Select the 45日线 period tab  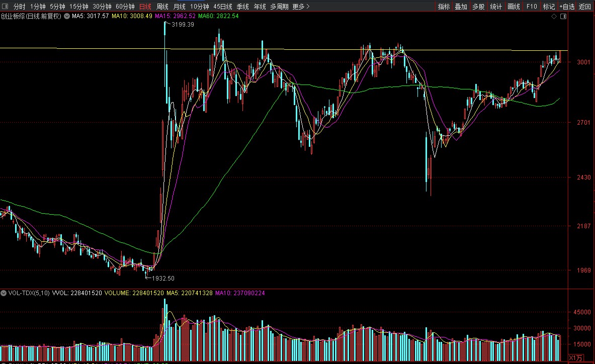(x=223, y=7)
